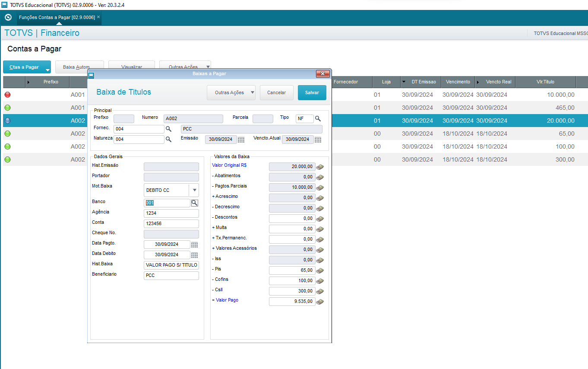This screenshot has width=588, height=369.
Task: Click into the Agência field
Action: pos(171,213)
